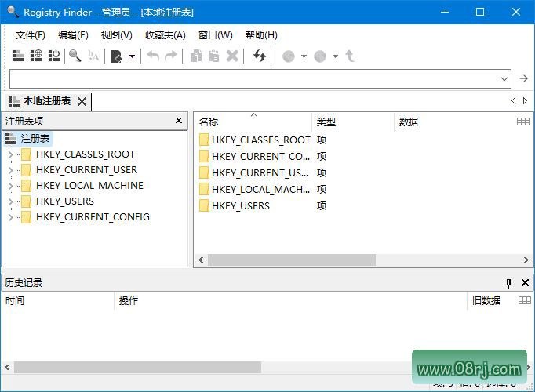Close the 注册表项 tree pane
Screen dimensions: 535x392
point(179,120)
